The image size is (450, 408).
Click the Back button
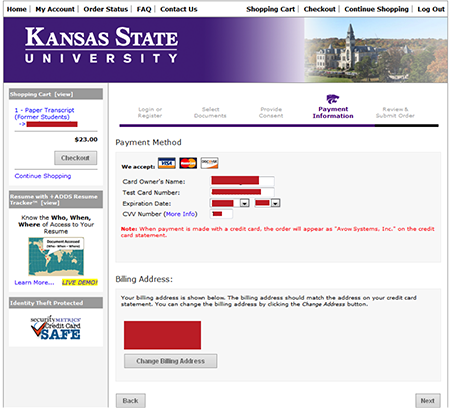tap(130, 401)
